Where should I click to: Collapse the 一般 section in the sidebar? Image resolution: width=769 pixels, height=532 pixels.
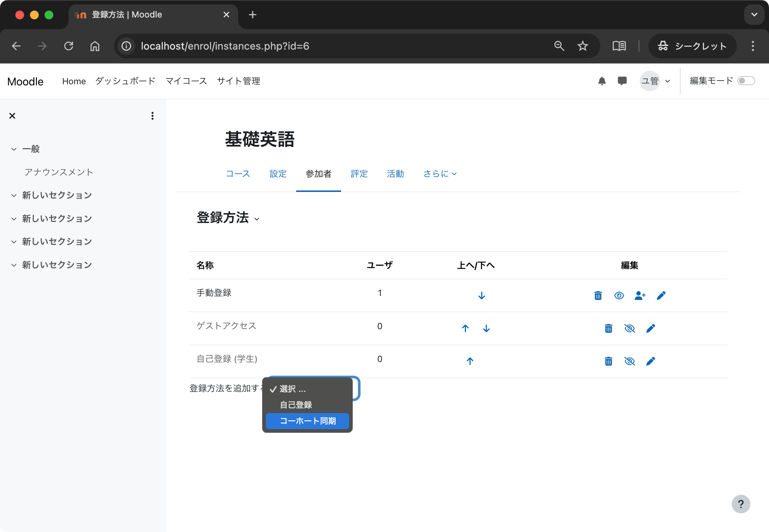click(14, 149)
